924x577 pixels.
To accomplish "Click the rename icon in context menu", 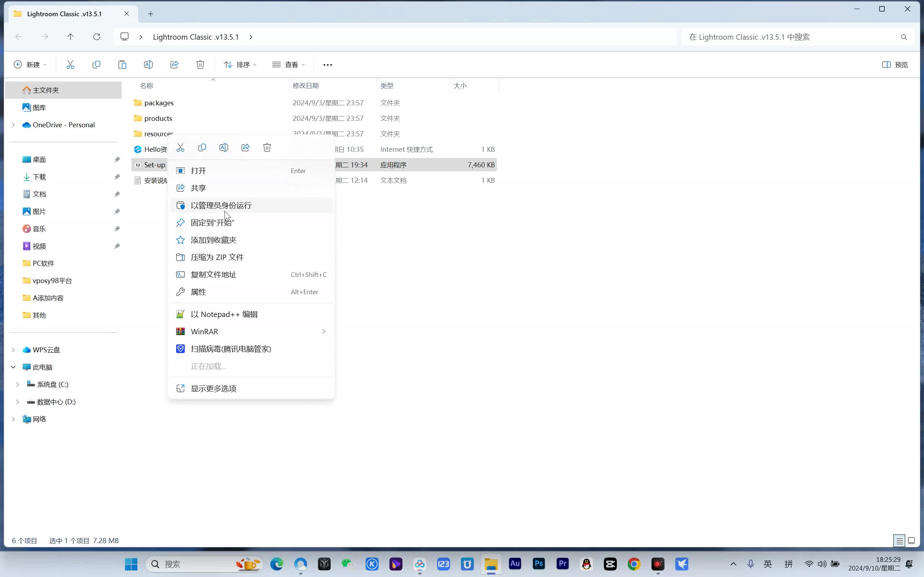I will [224, 148].
